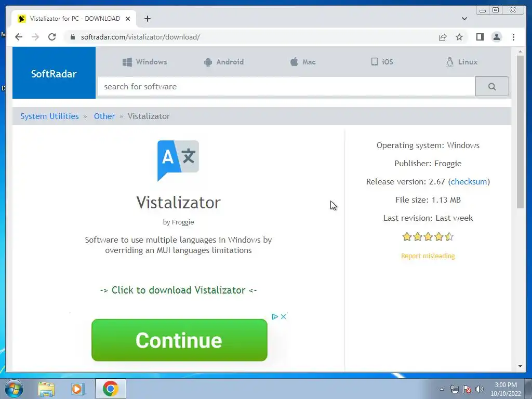Open Chrome's side panel
This screenshot has height=399, width=532.
[x=480, y=37]
